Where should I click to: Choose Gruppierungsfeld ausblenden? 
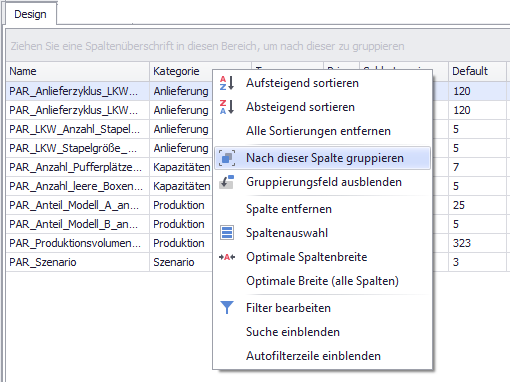(x=322, y=182)
